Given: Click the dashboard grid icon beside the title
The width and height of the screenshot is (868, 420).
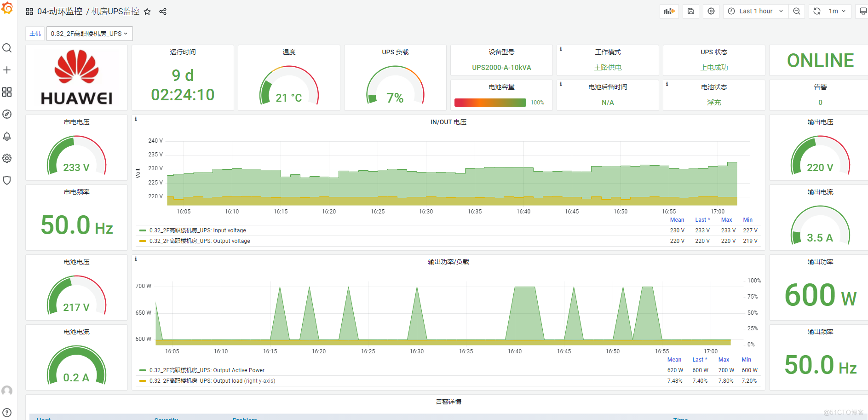Looking at the screenshot, I should coord(29,12).
